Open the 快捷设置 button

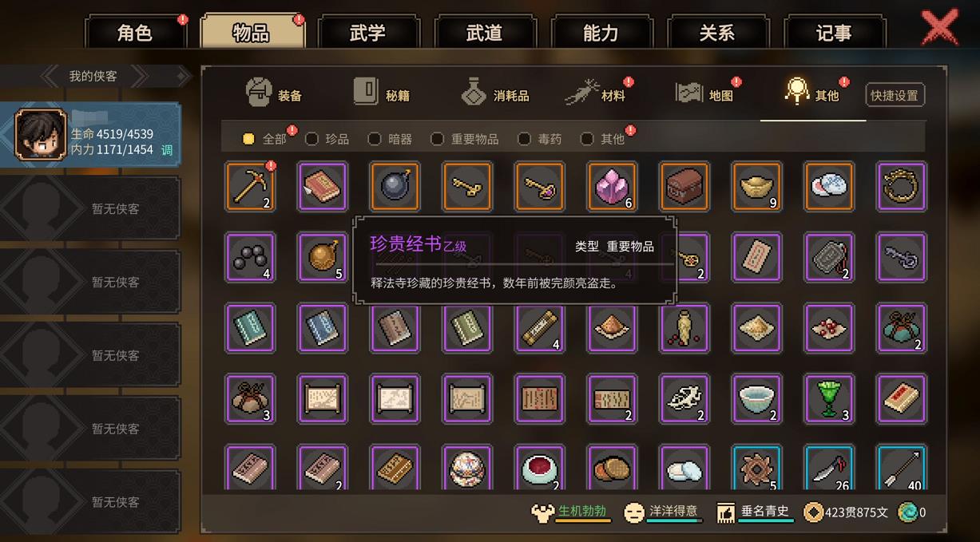[895, 95]
